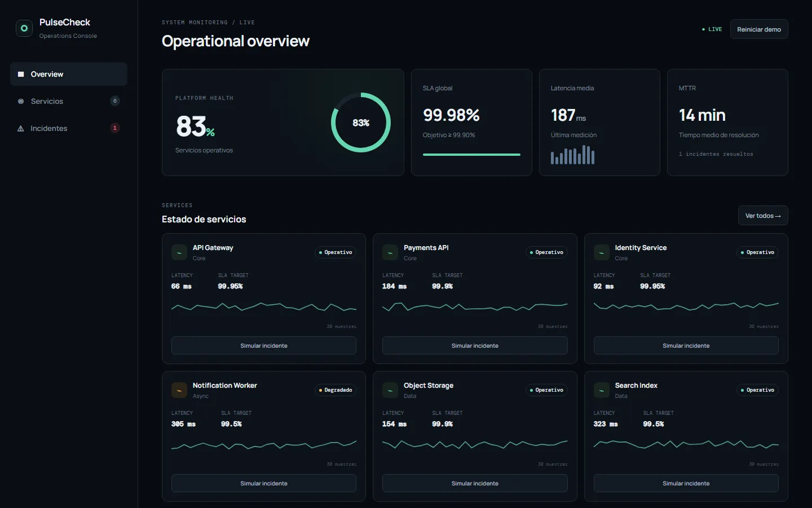Go to Overview in sidebar
Image resolution: width=812 pixels, height=508 pixels.
[69, 74]
